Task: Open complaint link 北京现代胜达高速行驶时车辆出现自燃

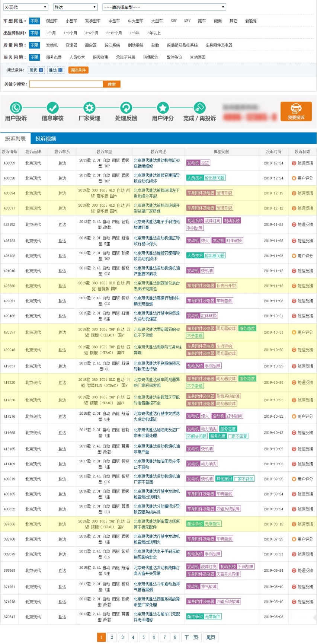Action: pos(157,301)
